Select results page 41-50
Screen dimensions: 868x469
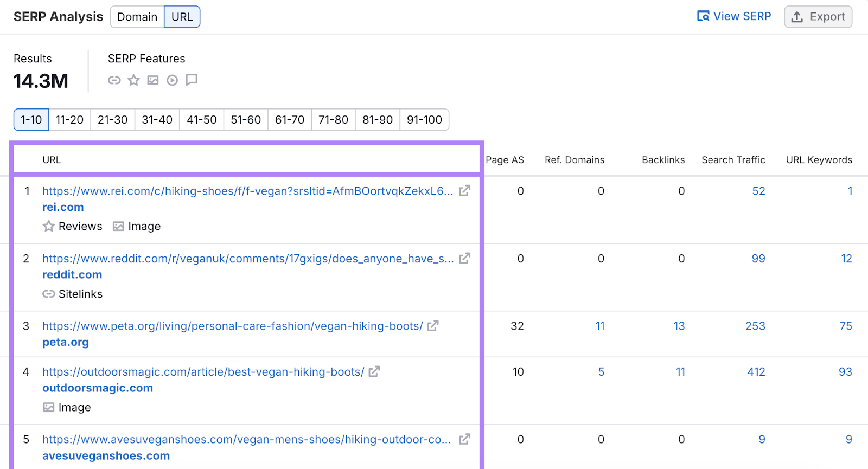click(x=202, y=120)
